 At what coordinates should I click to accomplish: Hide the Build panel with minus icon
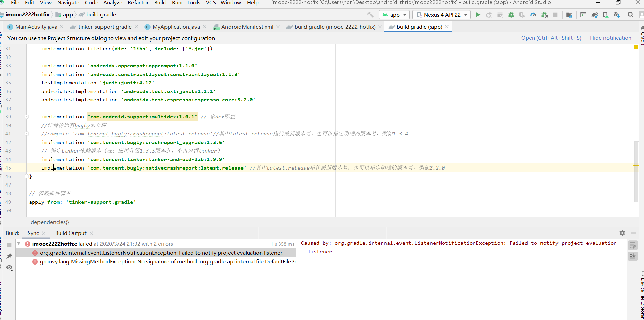(633, 233)
